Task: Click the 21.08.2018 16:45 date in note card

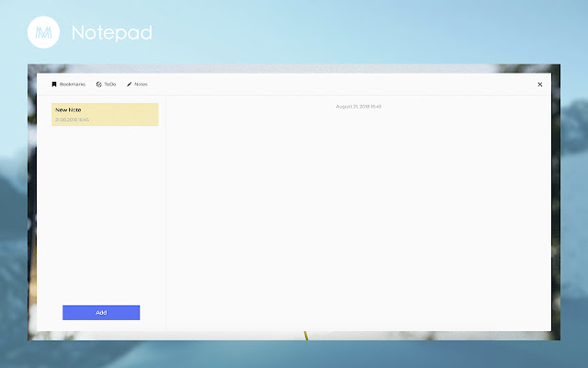Action: coord(72,120)
